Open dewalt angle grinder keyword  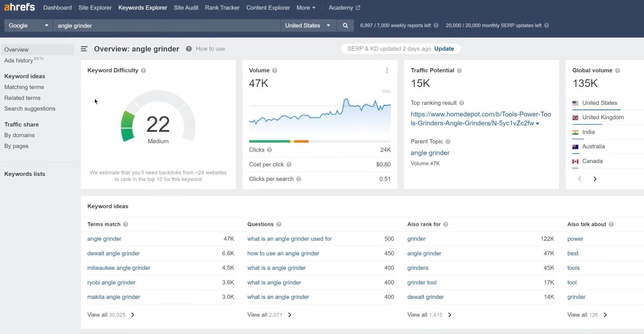114,253
